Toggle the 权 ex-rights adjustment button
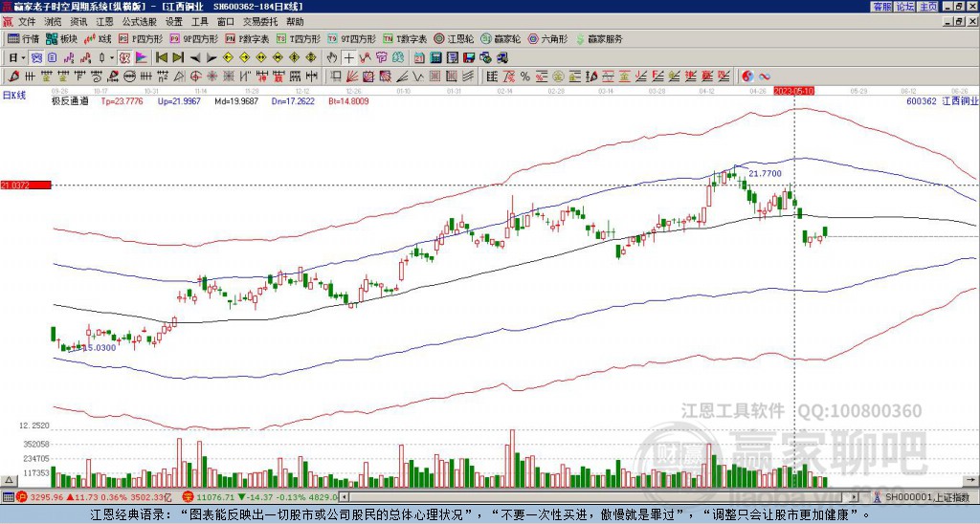The image size is (980, 524). coord(123,57)
